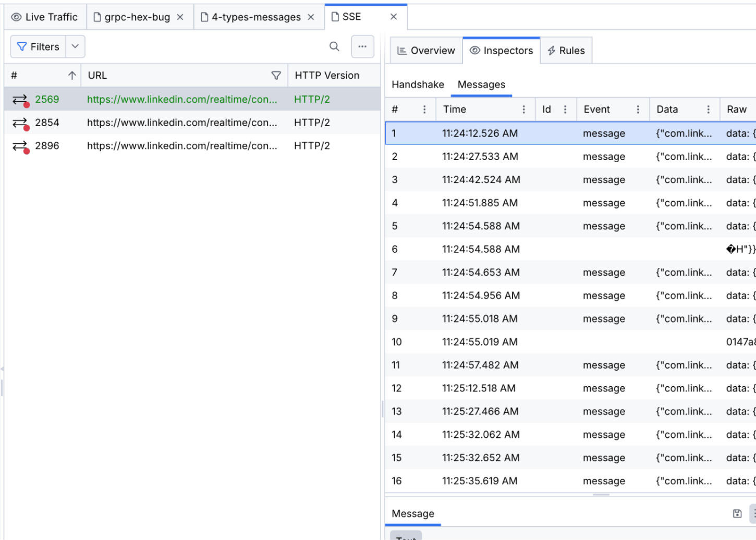Switch to the Handshake sub-tab
The height and width of the screenshot is (540, 756).
(418, 84)
